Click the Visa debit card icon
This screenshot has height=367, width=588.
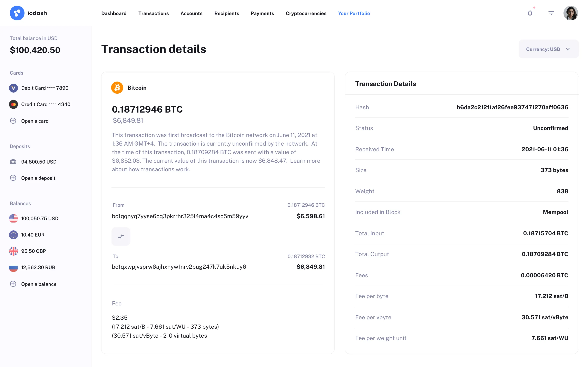(x=13, y=88)
